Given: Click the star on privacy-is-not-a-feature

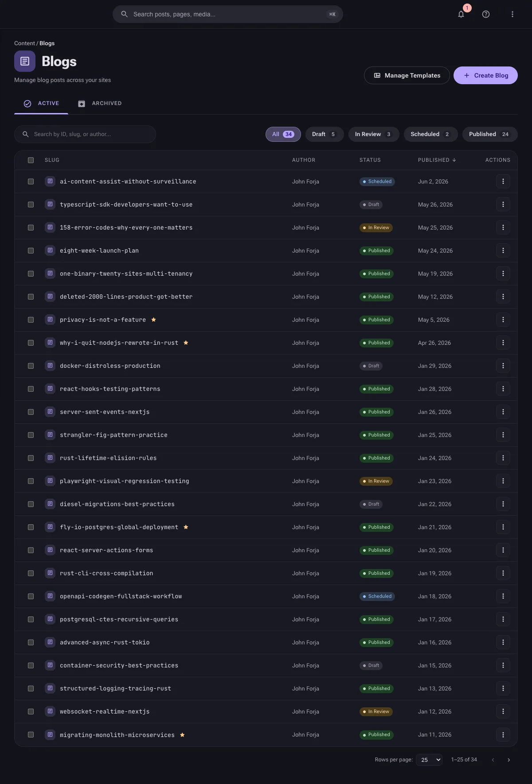Looking at the screenshot, I should [153, 320].
